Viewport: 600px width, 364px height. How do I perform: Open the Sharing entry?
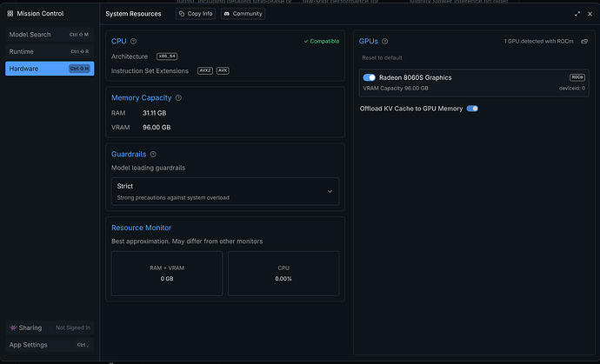(x=50, y=328)
